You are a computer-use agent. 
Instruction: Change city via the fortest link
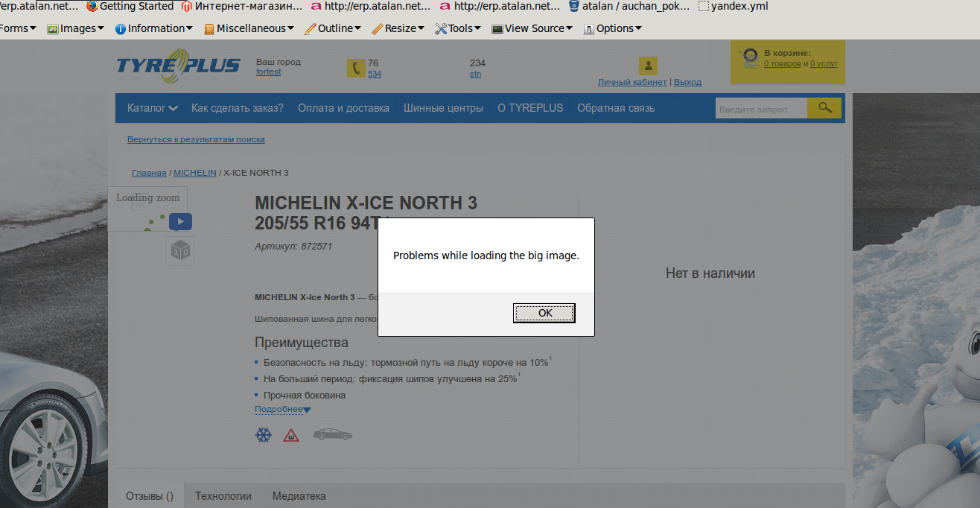pyautogui.click(x=268, y=72)
